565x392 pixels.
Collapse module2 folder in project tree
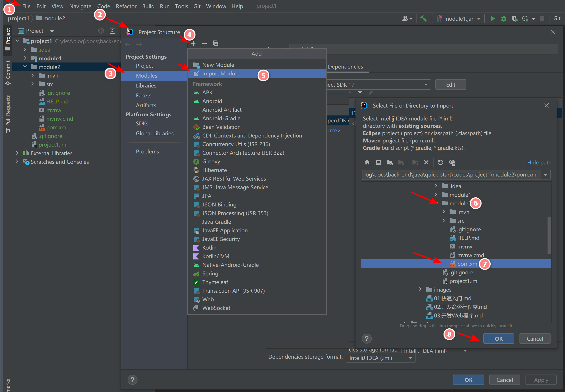25,67
